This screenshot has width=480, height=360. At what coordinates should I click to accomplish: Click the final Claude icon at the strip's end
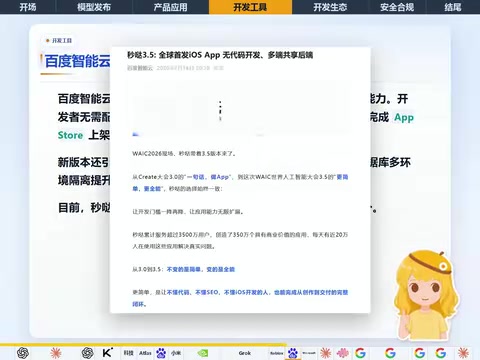463,353
